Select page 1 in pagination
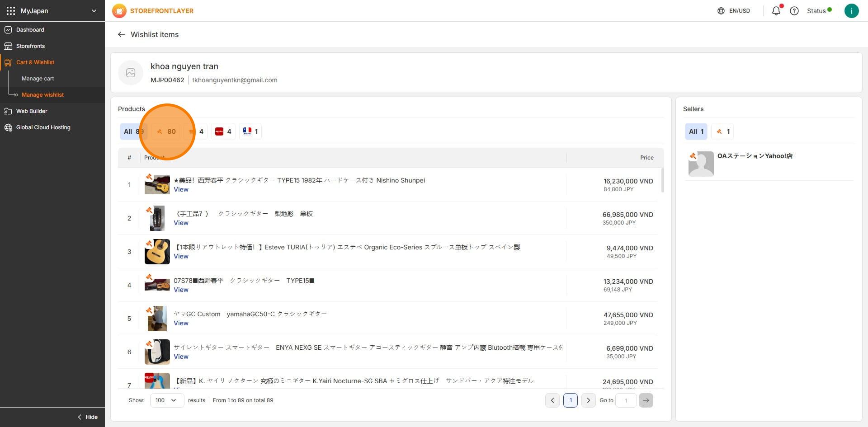This screenshot has height=427, width=868. [571, 400]
